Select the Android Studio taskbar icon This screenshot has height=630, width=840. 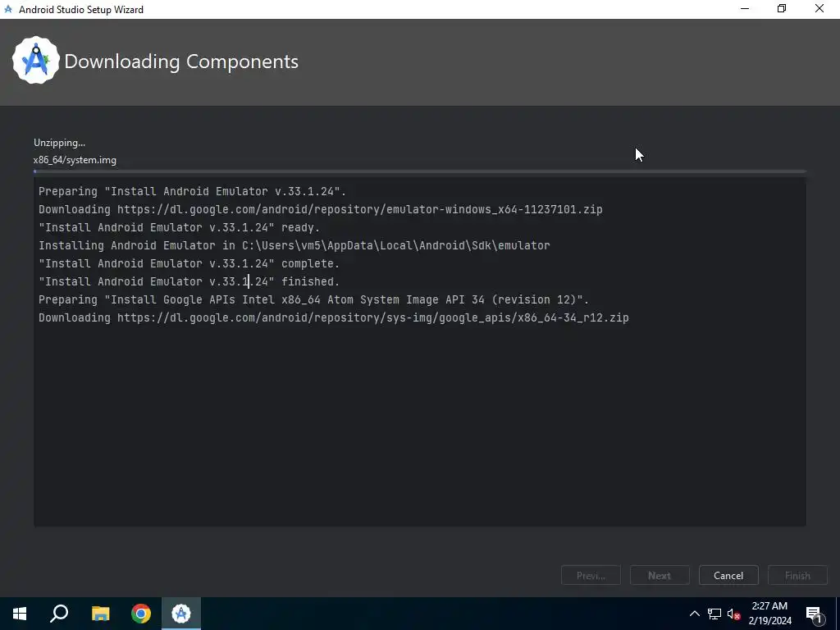point(181,614)
